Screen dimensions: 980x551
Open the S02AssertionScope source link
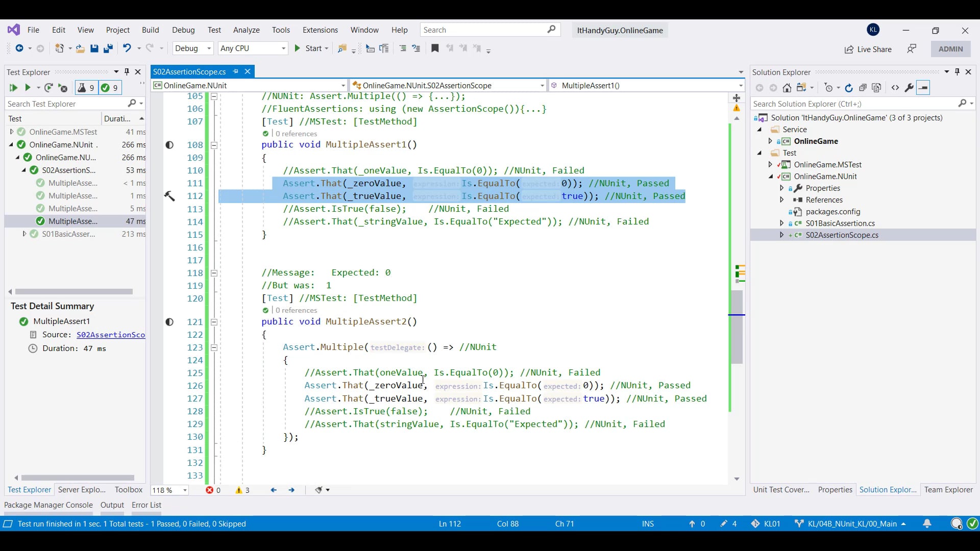click(110, 335)
